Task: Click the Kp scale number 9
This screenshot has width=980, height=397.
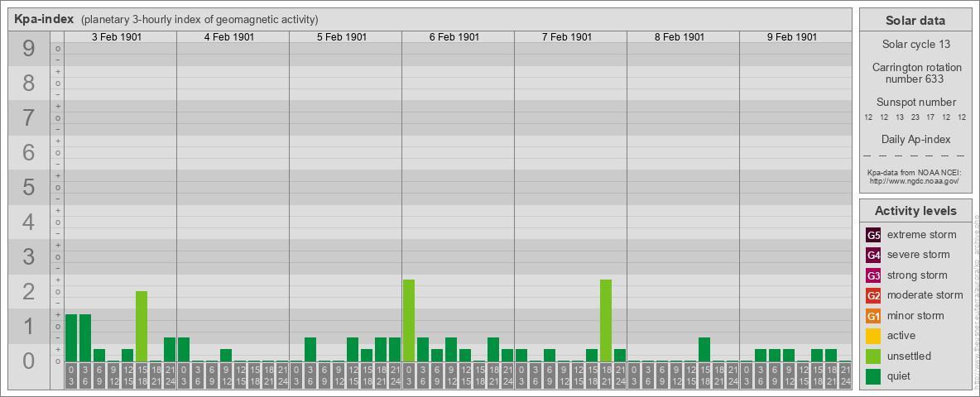Action: [28, 49]
